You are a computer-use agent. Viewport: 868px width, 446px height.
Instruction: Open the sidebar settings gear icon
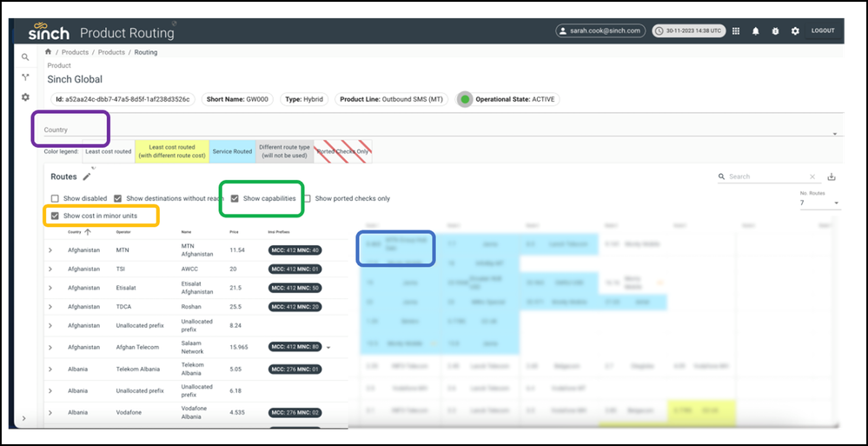pyautogui.click(x=25, y=97)
